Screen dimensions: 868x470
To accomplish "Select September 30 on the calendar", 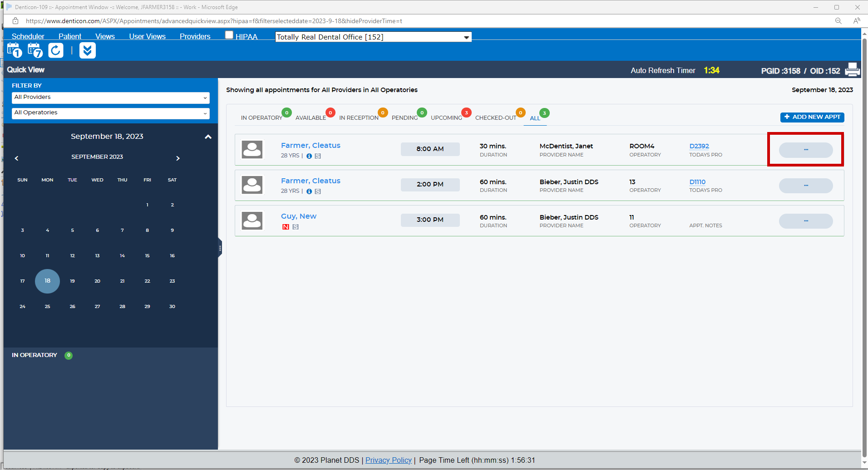I will pyautogui.click(x=172, y=307).
